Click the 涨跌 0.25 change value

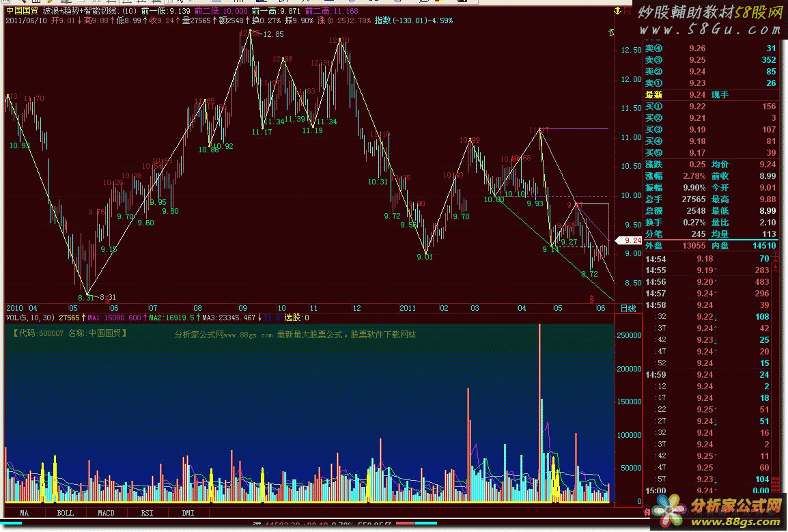click(698, 165)
